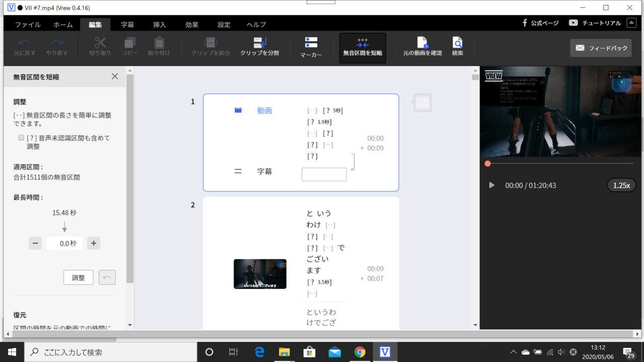Click the clip 2 video thumbnail
The image size is (644, 362).
click(260, 274)
